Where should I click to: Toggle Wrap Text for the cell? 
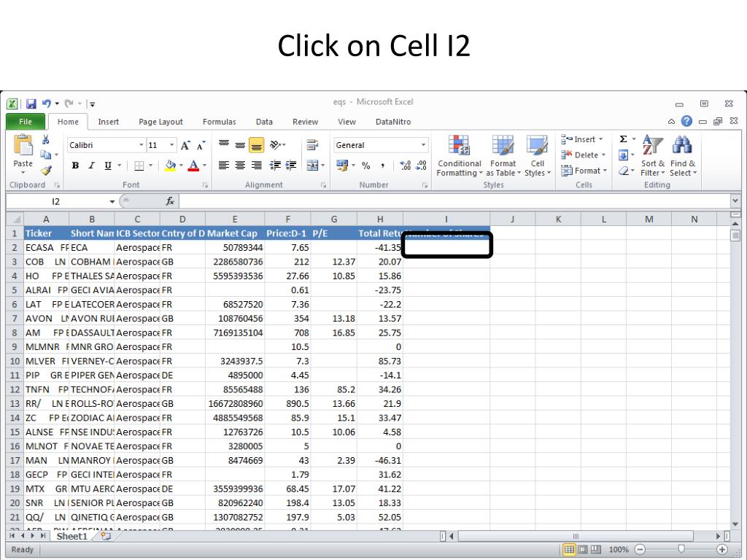[312, 145]
